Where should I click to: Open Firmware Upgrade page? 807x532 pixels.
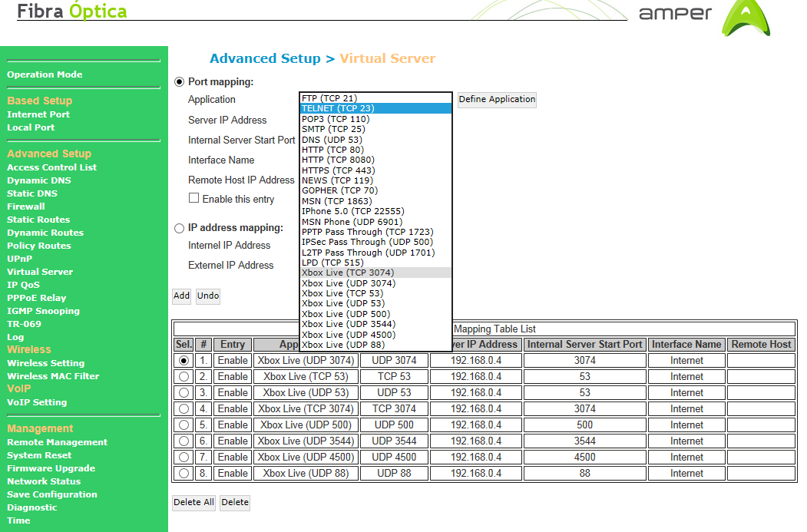point(51,469)
